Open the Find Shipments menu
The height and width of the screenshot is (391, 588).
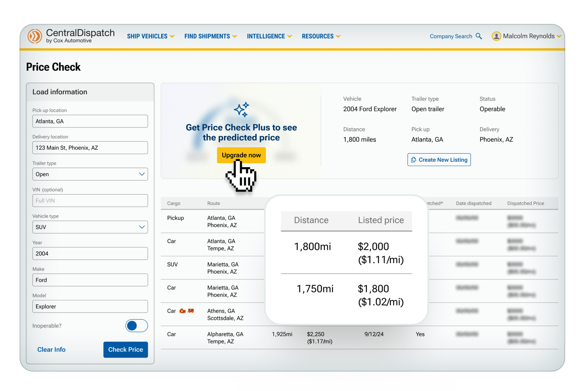pos(210,36)
